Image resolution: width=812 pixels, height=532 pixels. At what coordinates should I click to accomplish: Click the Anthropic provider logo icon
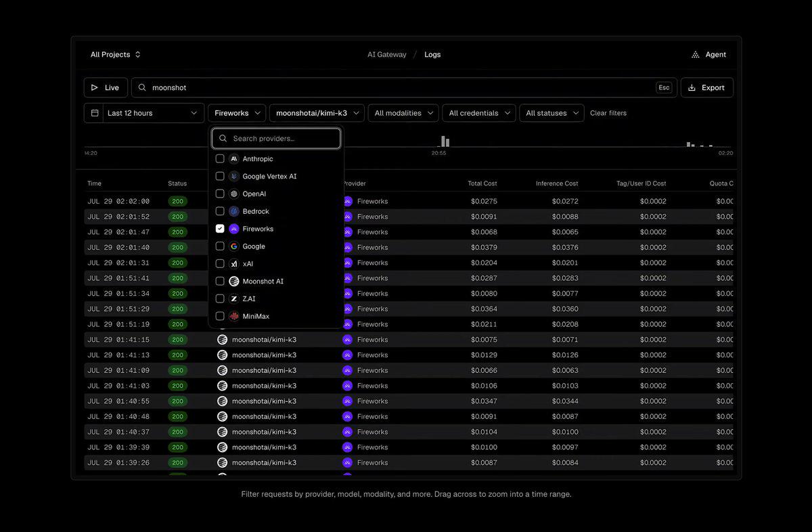tap(234, 159)
